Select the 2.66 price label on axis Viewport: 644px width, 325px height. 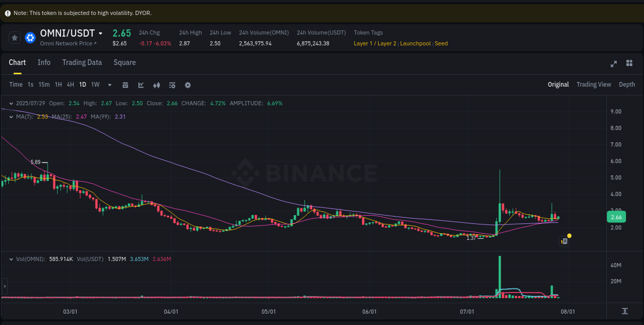pos(616,217)
